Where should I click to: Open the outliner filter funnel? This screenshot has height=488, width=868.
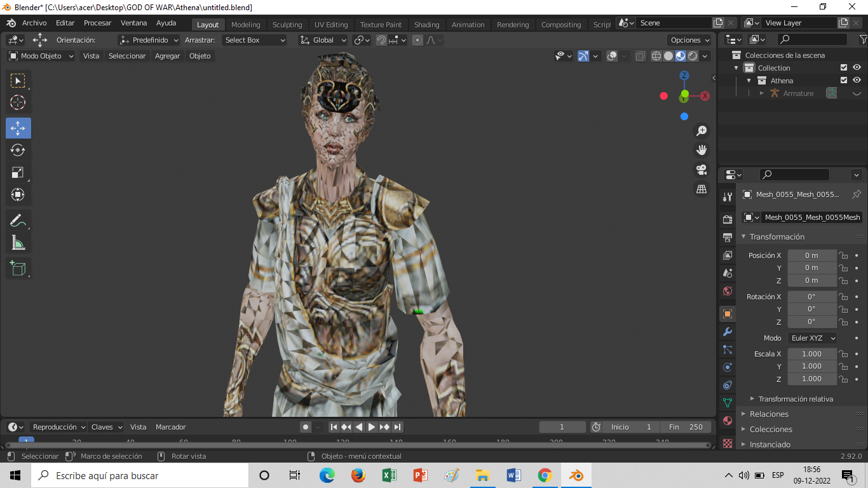[863, 39]
